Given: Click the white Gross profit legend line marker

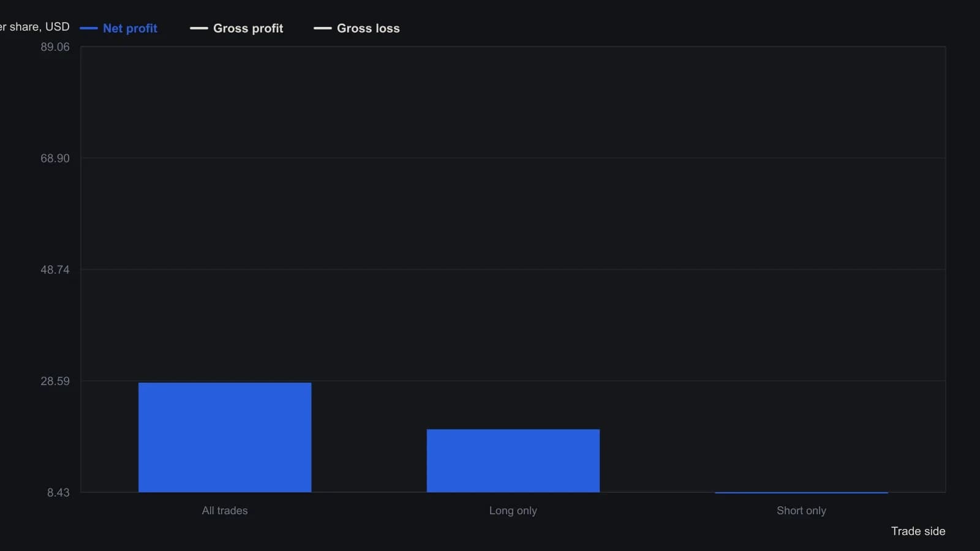Looking at the screenshot, I should click(199, 28).
